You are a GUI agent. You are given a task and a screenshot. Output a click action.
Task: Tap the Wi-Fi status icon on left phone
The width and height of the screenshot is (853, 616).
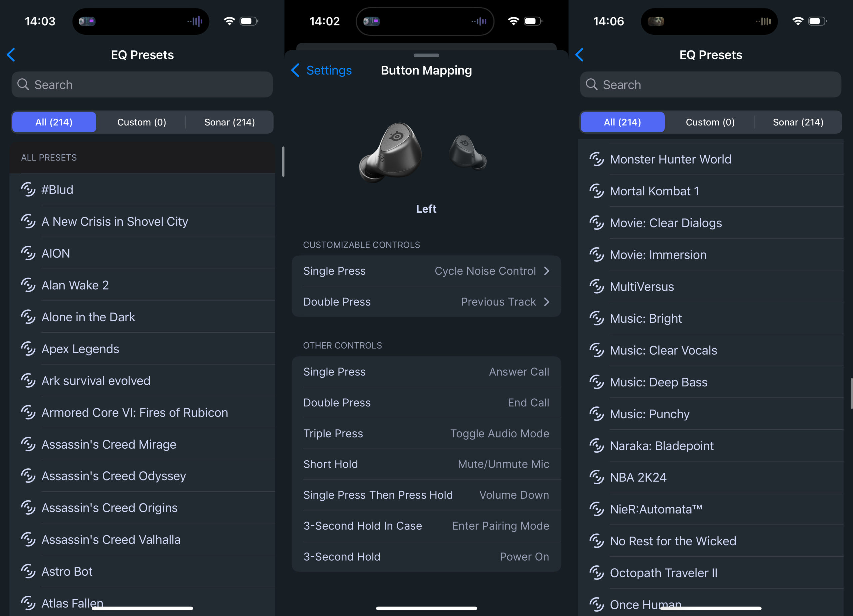click(229, 21)
